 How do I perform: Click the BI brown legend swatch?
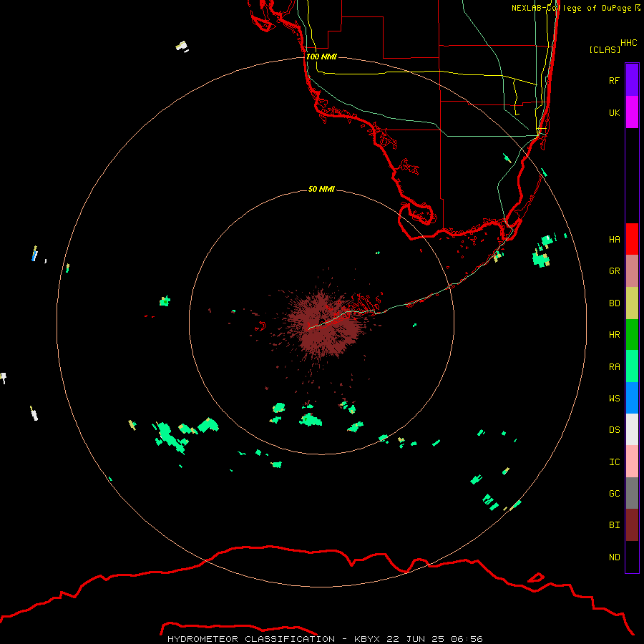(x=632, y=525)
